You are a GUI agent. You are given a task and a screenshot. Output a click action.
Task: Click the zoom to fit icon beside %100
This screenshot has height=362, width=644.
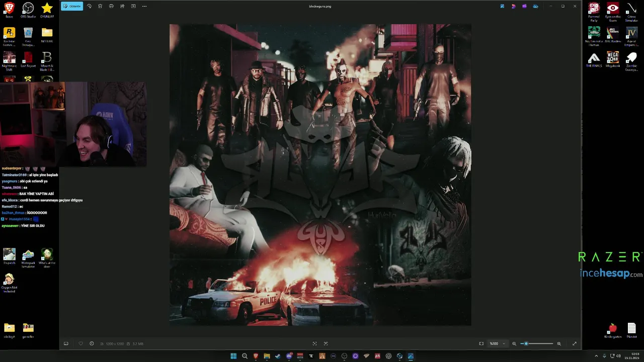[481, 343]
